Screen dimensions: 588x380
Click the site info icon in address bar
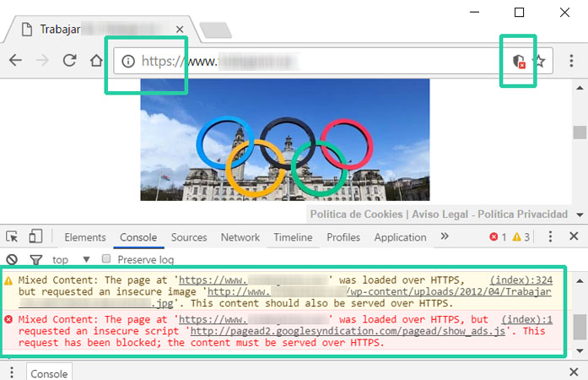128,61
